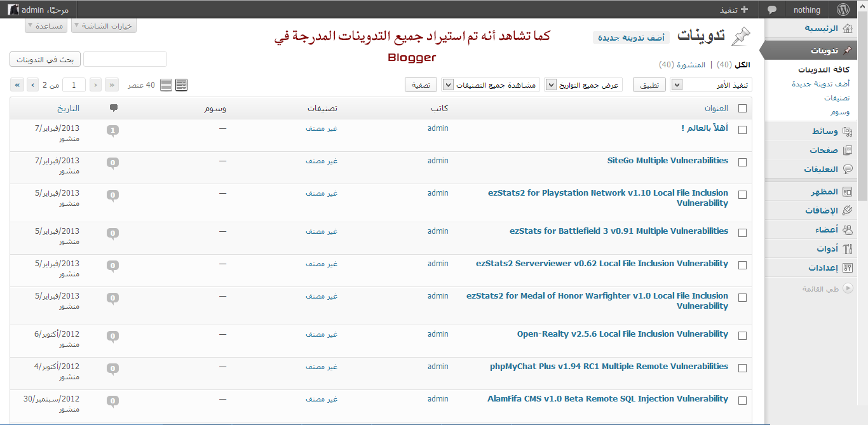This screenshot has height=425, width=868.
Task: Tick checkbox for ezStats2 Serverviewer v0.62 post
Action: pyautogui.click(x=742, y=265)
